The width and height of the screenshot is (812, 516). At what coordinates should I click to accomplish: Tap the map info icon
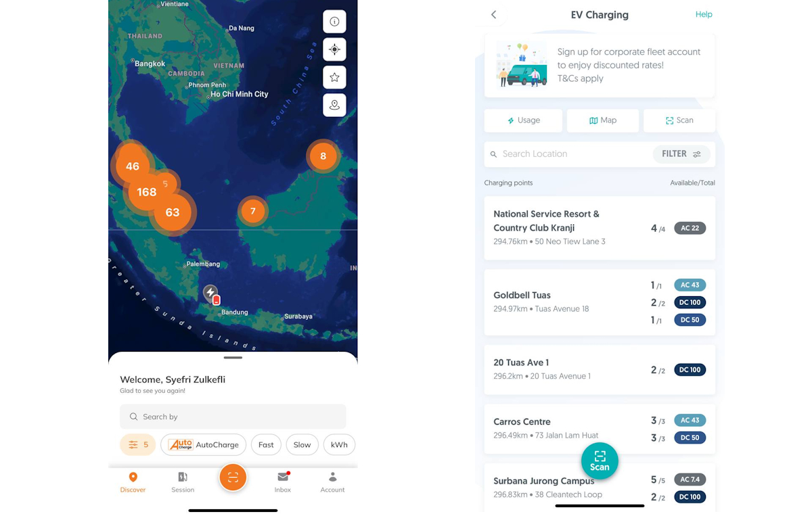334,22
